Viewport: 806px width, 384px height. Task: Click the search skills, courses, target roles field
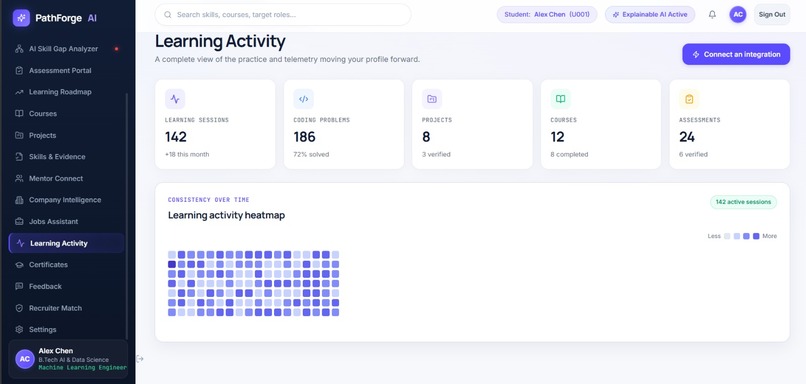click(283, 14)
